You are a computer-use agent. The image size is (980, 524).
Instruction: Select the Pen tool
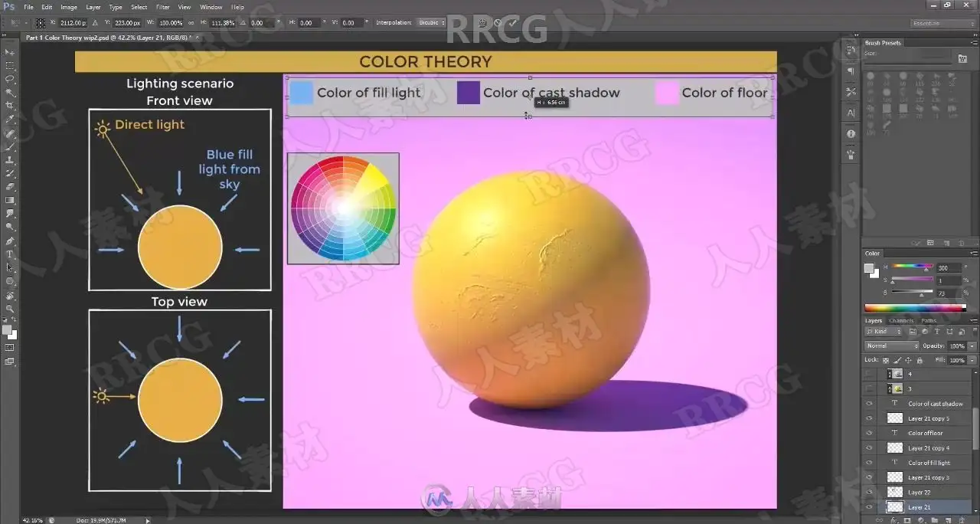10,241
